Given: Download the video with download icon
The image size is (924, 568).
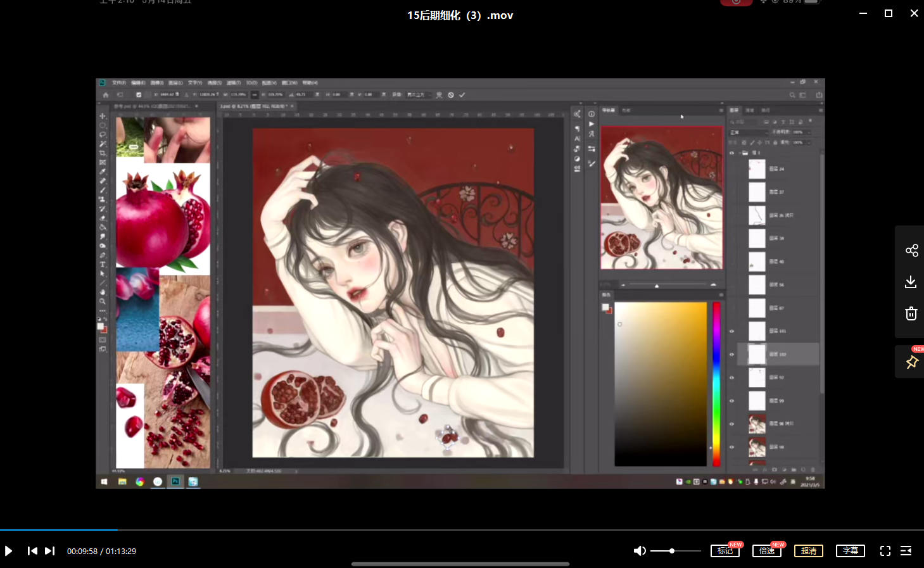Looking at the screenshot, I should tap(911, 282).
